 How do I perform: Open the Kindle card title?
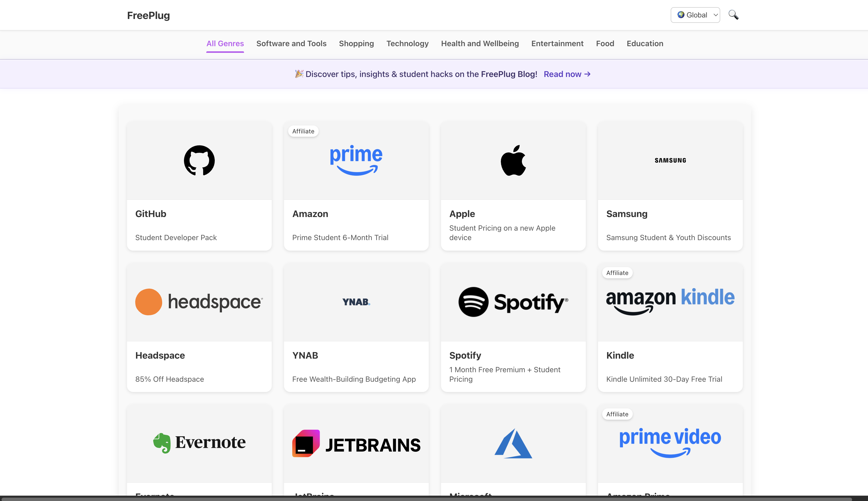click(x=620, y=355)
